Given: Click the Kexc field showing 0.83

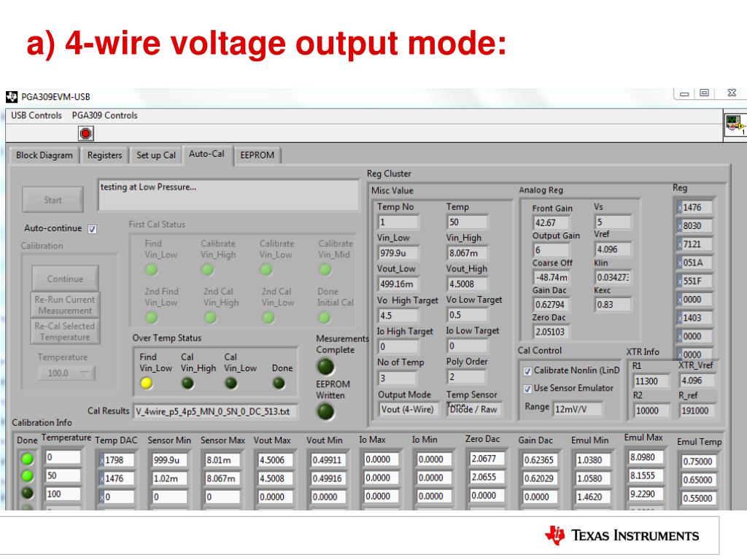Looking at the screenshot, I should coord(613,304).
